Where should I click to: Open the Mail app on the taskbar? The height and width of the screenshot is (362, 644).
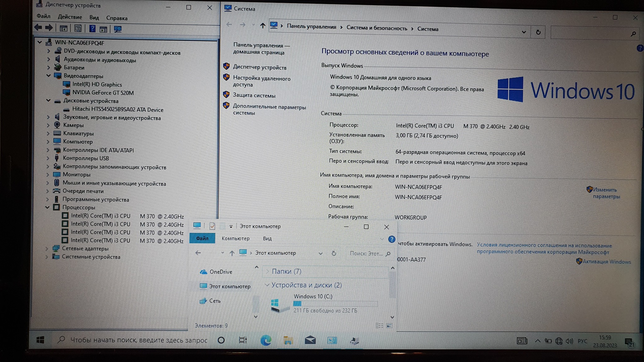point(310,340)
